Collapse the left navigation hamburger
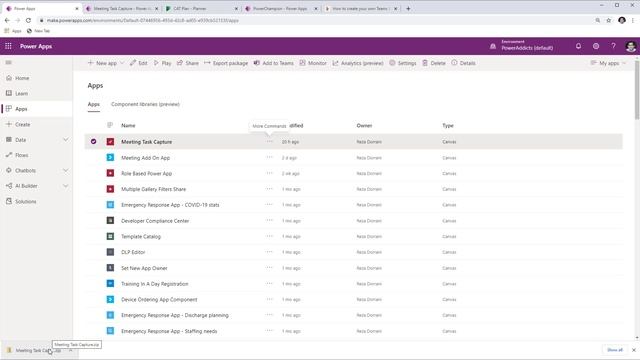This screenshot has height=360, width=640. pyautogui.click(x=9, y=62)
